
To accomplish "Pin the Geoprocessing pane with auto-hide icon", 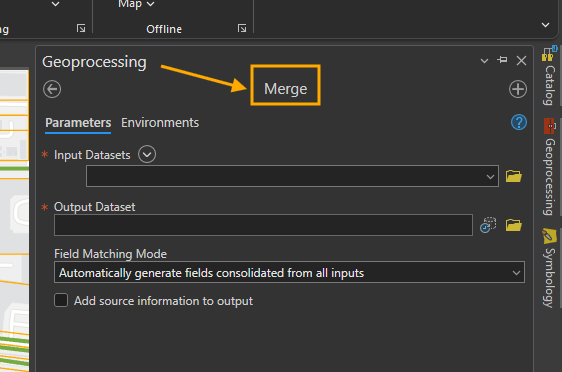I will pos(502,60).
